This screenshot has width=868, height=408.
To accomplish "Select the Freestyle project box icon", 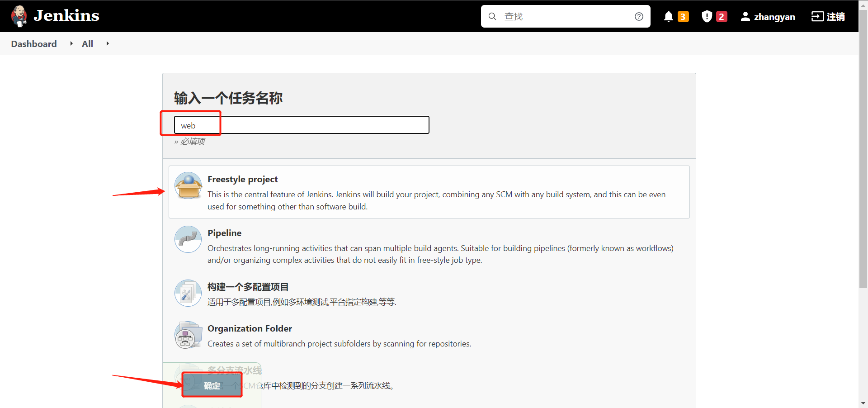I will point(188,185).
